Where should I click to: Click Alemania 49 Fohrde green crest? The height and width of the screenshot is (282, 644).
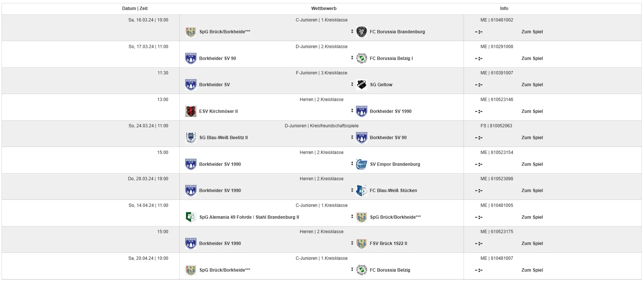tap(191, 217)
